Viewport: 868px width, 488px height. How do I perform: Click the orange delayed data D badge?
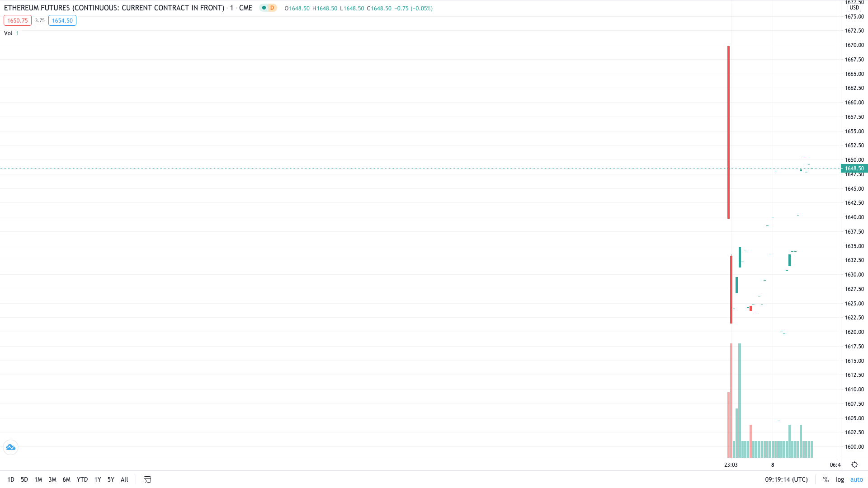pos(272,8)
